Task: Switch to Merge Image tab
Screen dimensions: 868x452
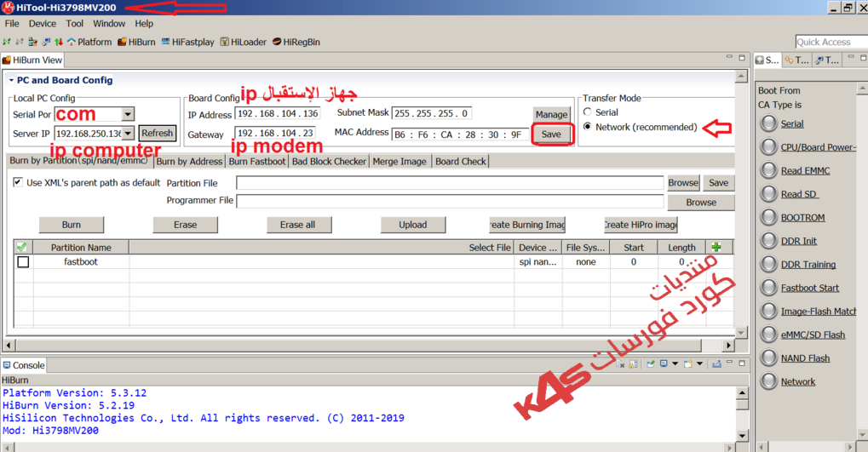Action: tap(400, 161)
